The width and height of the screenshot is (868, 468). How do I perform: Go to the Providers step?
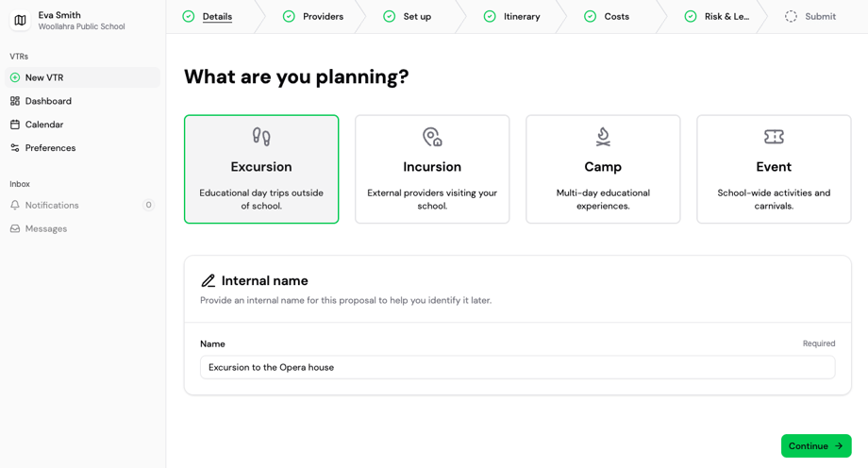313,16
